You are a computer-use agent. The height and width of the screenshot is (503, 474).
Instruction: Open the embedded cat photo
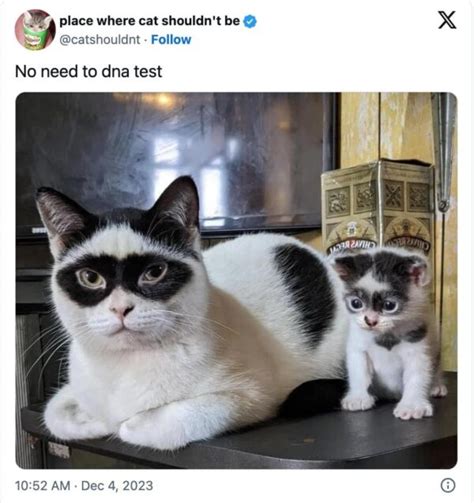236,280
